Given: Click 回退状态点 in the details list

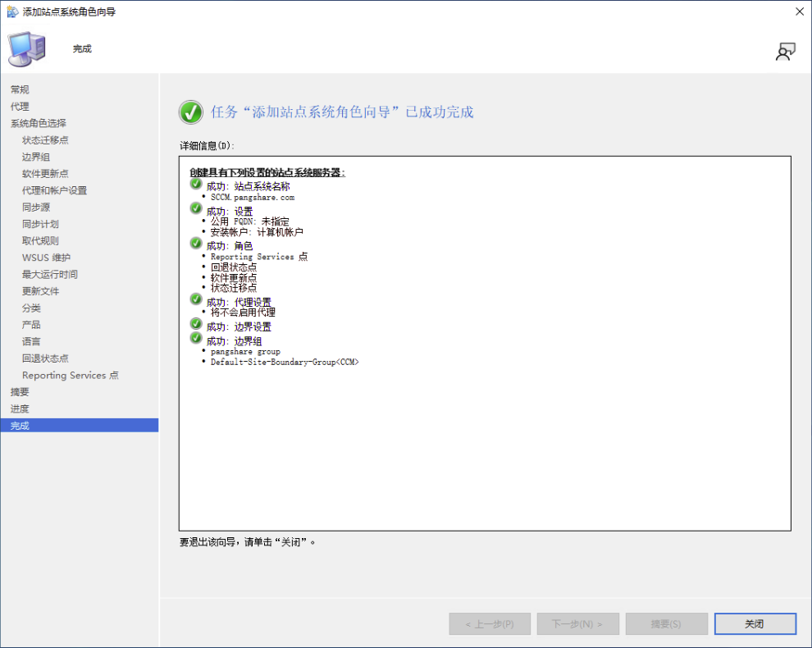Looking at the screenshot, I should tap(234, 267).
